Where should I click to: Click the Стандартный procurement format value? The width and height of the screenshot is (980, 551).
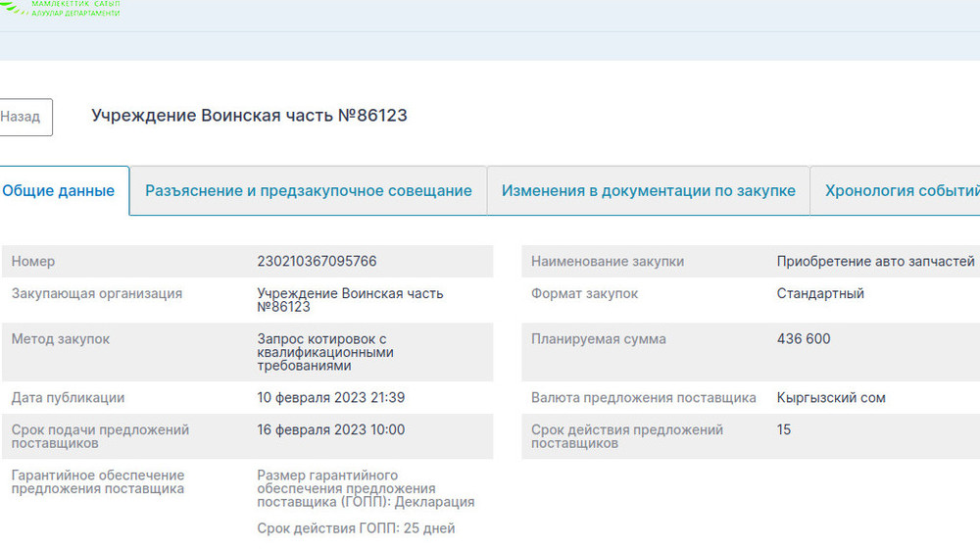pos(819,293)
